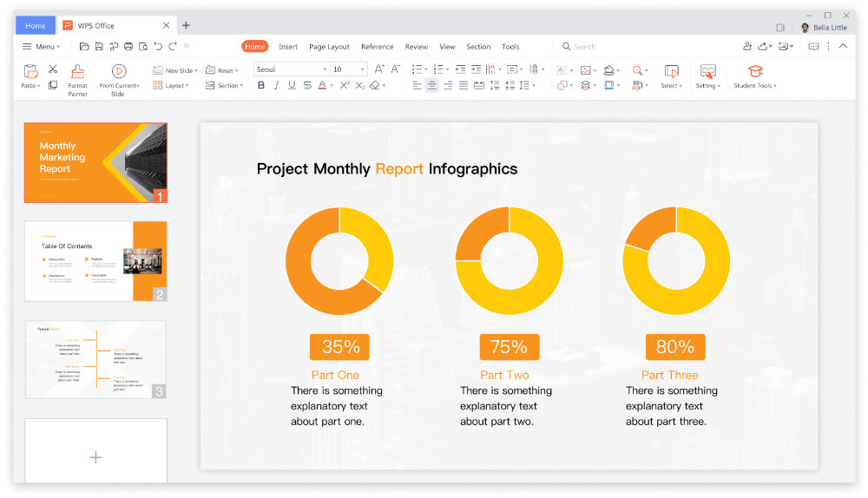Image resolution: width=868 pixels, height=498 pixels.
Task: Open the Shapes tool
Action: coord(562,85)
